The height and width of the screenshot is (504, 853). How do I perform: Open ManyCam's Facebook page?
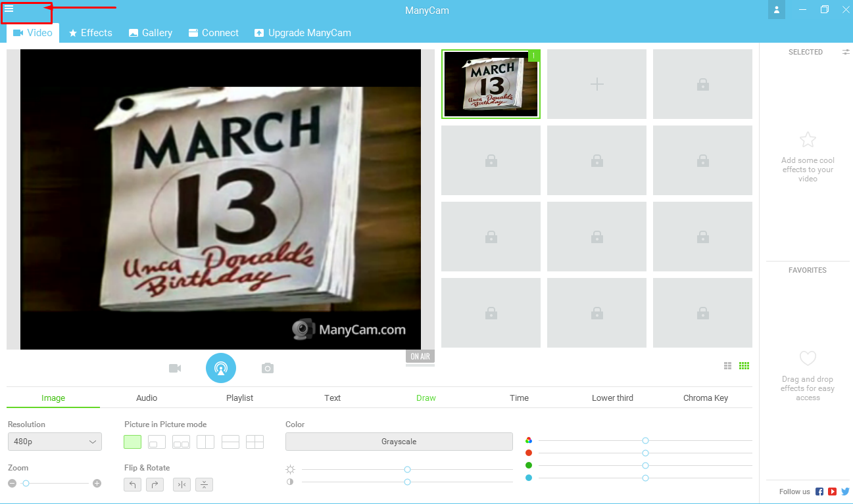tap(819, 492)
